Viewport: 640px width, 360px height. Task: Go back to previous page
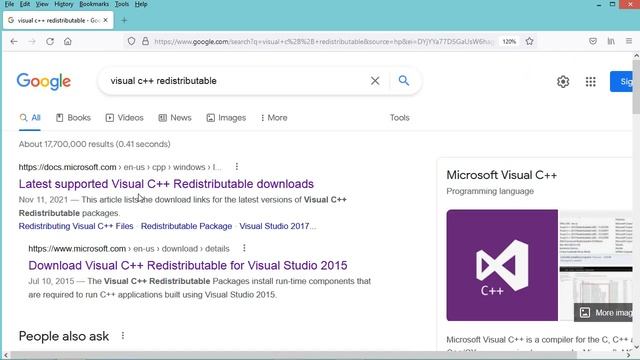point(14,41)
